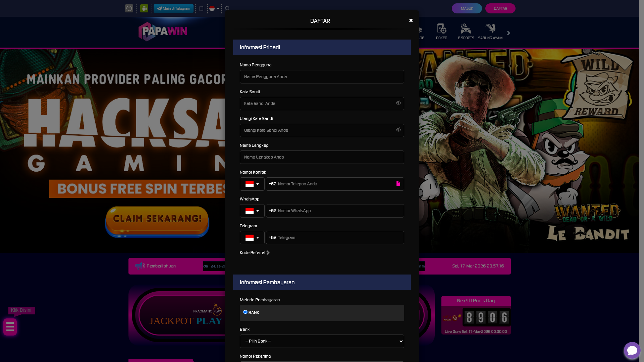This screenshot has width=644, height=362.
Task: Click the date and time text in notification bar
Action: (478, 266)
